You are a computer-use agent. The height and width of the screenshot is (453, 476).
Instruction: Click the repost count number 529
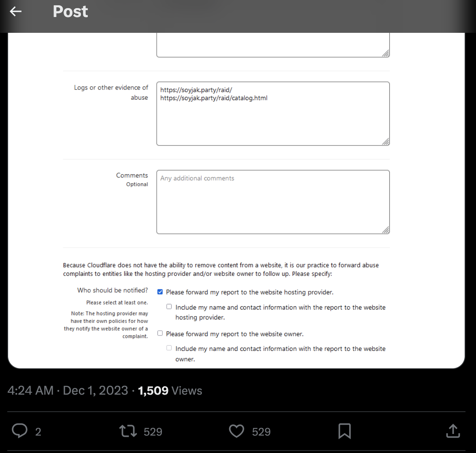pos(153,432)
